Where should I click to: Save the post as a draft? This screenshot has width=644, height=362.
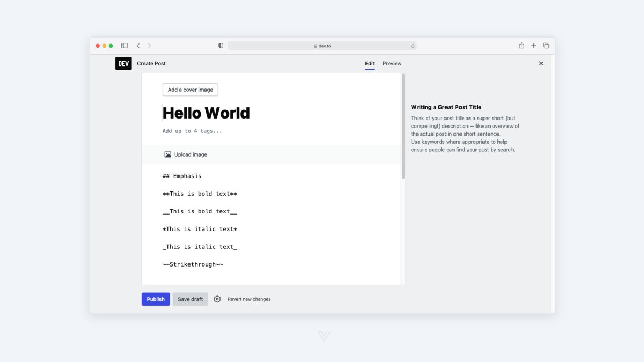190,299
